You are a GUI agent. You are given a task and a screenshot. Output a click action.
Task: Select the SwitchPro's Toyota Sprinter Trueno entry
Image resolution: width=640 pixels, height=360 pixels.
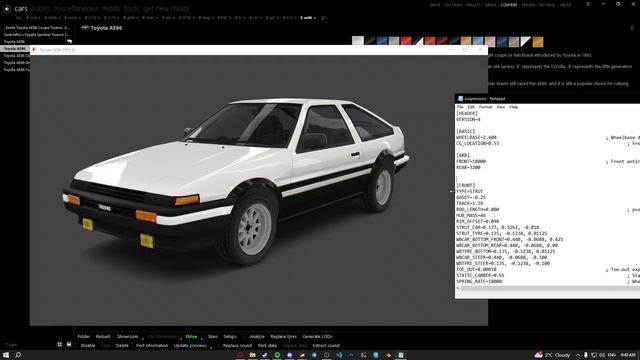click(37, 35)
